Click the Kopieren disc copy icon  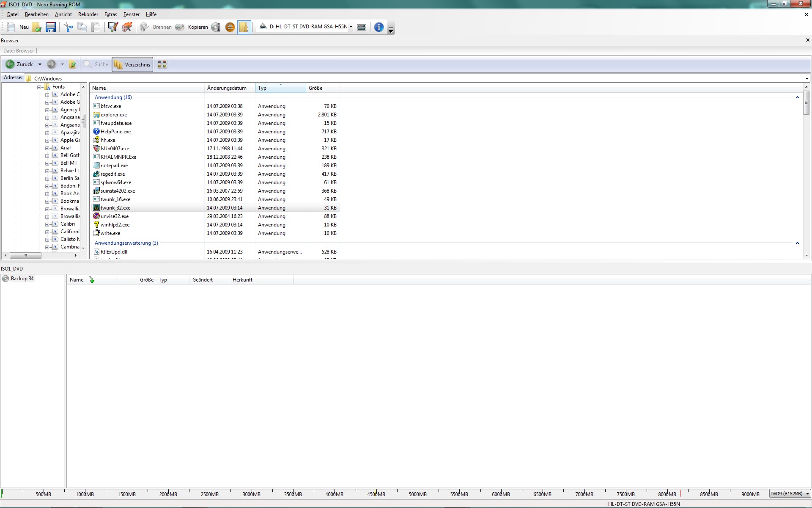180,27
